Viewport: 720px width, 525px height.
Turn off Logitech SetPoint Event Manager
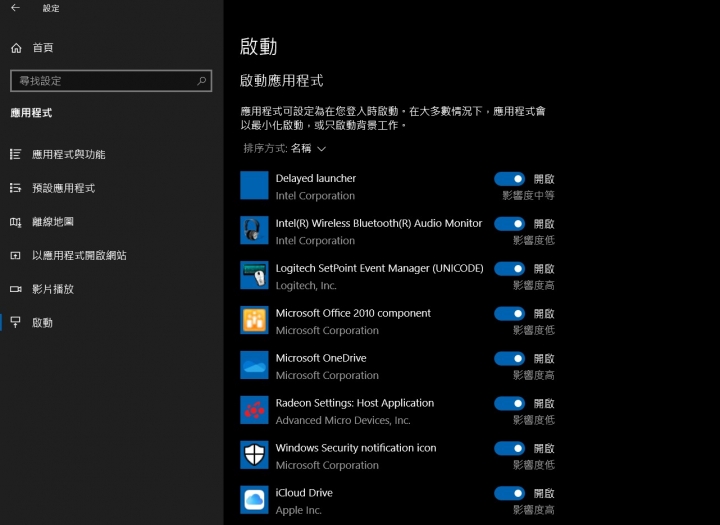point(509,269)
